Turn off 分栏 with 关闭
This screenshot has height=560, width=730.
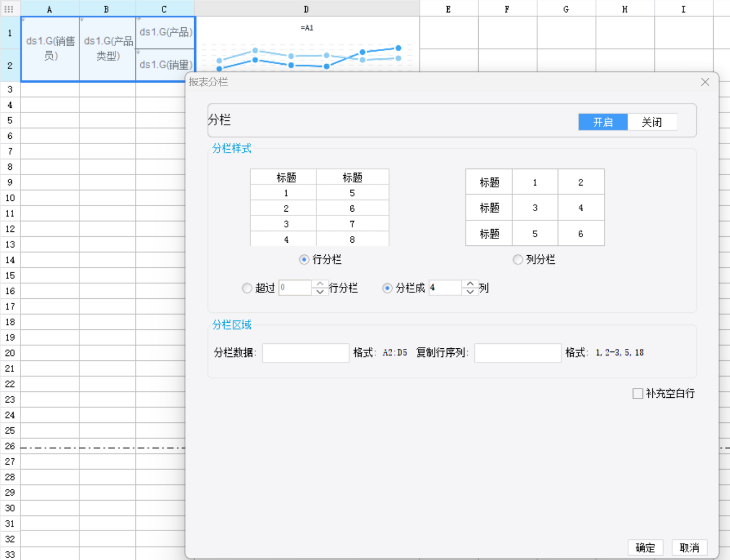[652, 122]
